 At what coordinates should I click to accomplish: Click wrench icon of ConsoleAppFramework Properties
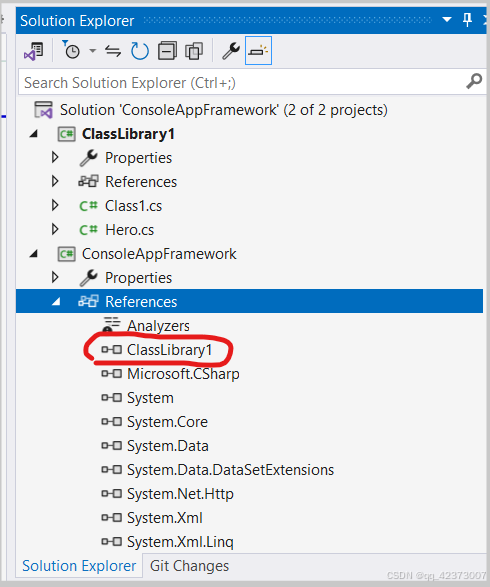click(x=89, y=278)
